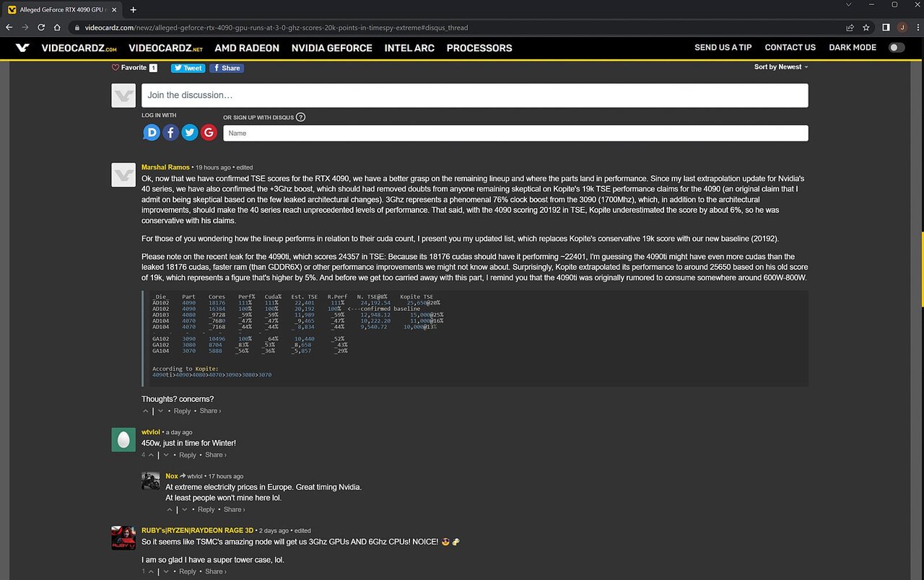The width and height of the screenshot is (924, 580).
Task: Click the Disqus login icon
Action: (x=152, y=132)
